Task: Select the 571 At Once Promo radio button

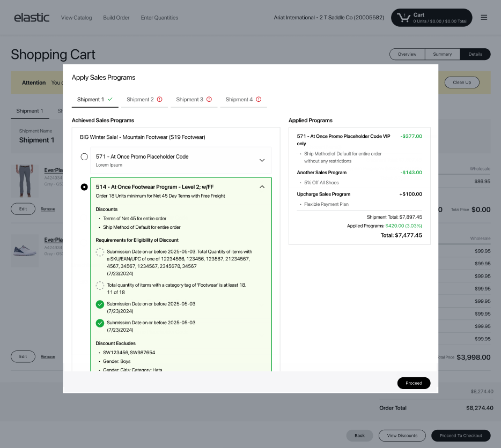Action: click(x=84, y=157)
